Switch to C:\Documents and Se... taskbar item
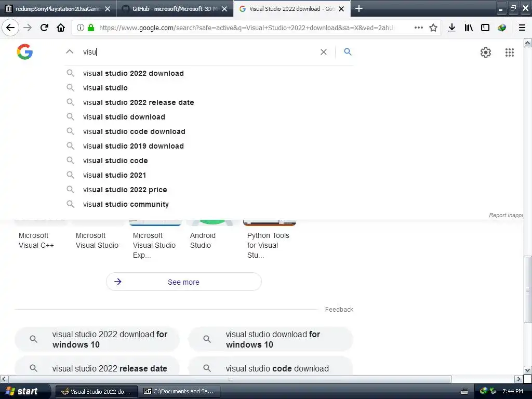Image resolution: width=532 pixels, height=399 pixels. point(179,392)
